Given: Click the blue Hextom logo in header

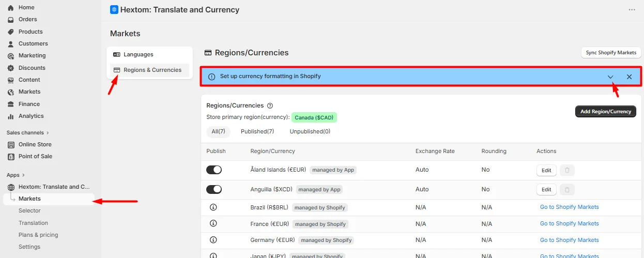Looking at the screenshot, I should click(x=114, y=9).
